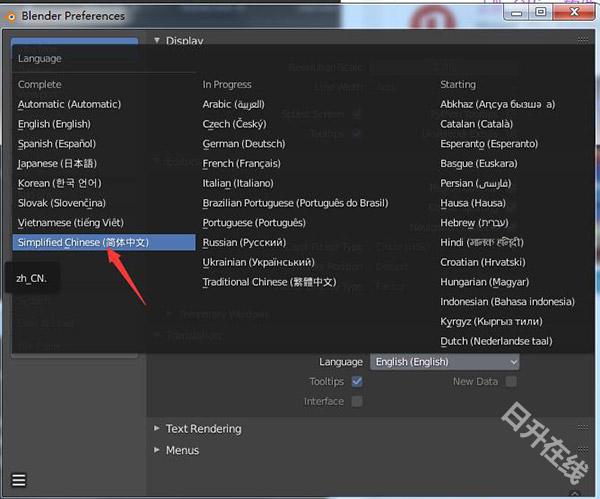Image resolution: width=600 pixels, height=499 pixels.
Task: Select Hungarian (Magyar)
Action: 485,282
